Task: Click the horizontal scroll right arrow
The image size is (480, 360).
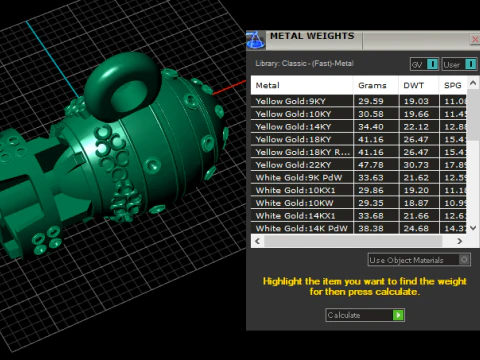Action: (x=460, y=241)
